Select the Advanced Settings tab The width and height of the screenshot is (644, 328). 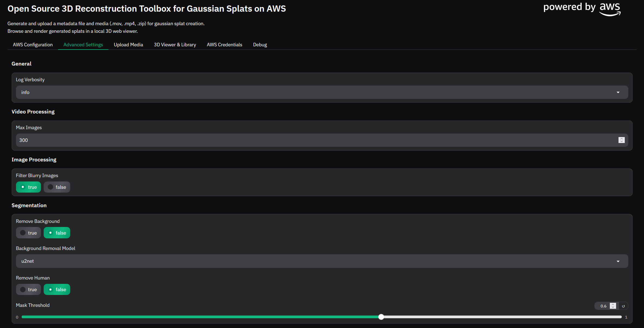click(x=83, y=45)
